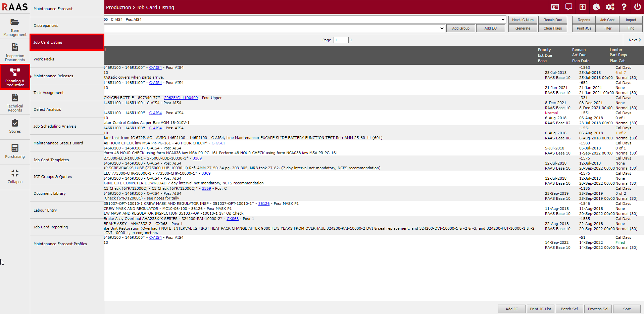
Task: Open the speech bubble messages icon
Action: point(569,7)
